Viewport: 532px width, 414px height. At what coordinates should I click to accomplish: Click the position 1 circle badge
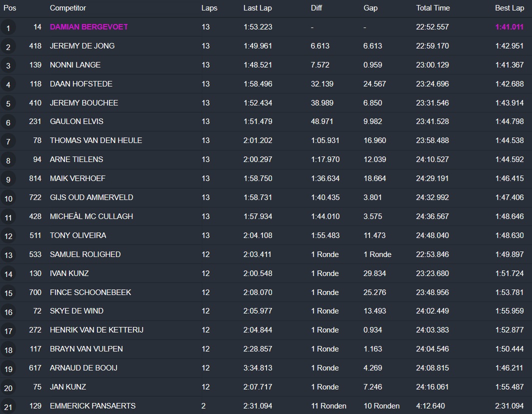8,28
